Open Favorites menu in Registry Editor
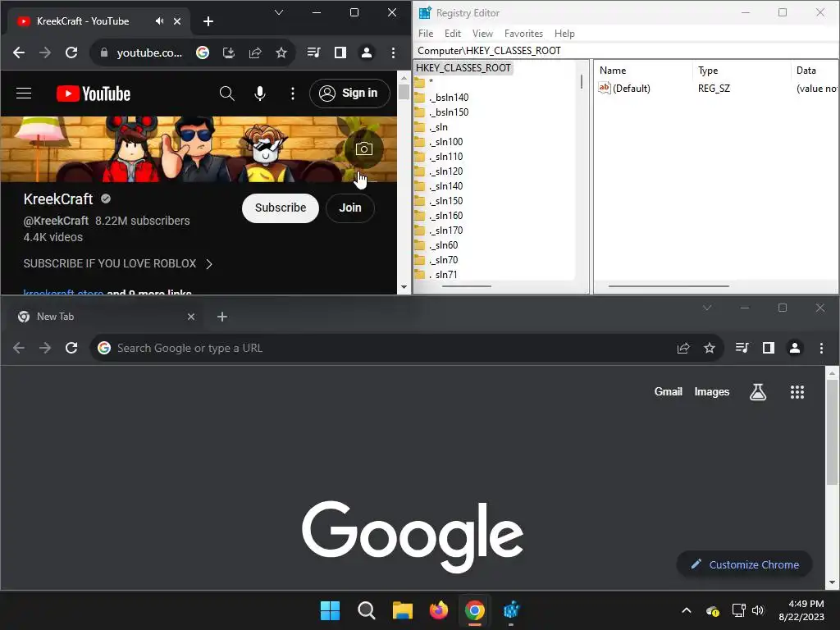Viewport: 840px width, 630px height. (x=524, y=33)
